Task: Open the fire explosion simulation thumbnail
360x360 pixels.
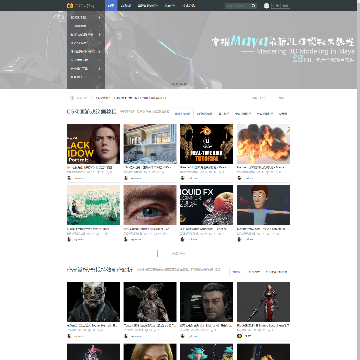Action: [x=263, y=144]
